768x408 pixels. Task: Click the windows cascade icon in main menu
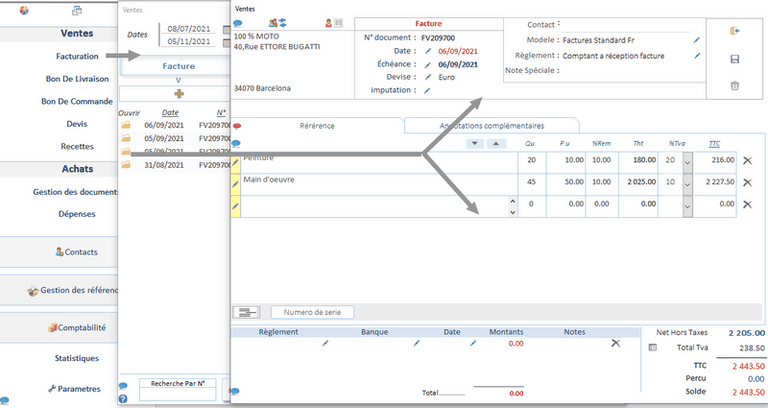pyautogui.click(x=77, y=10)
